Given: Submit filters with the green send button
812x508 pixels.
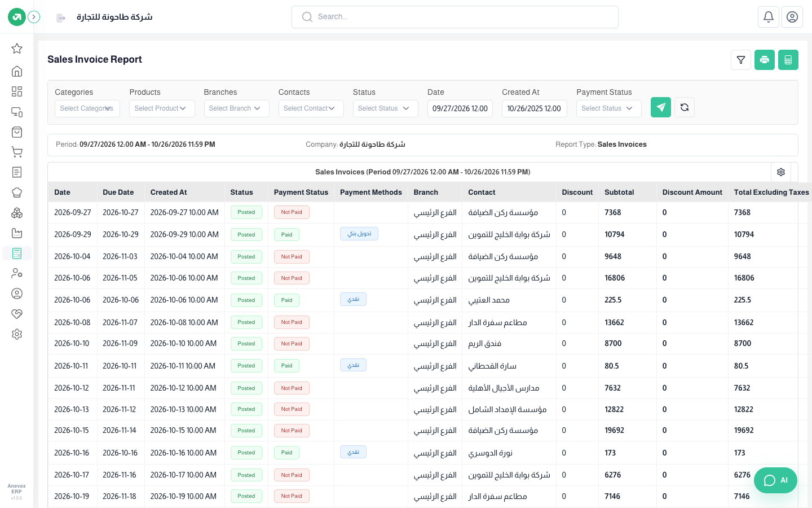Looking at the screenshot, I should 661,107.
